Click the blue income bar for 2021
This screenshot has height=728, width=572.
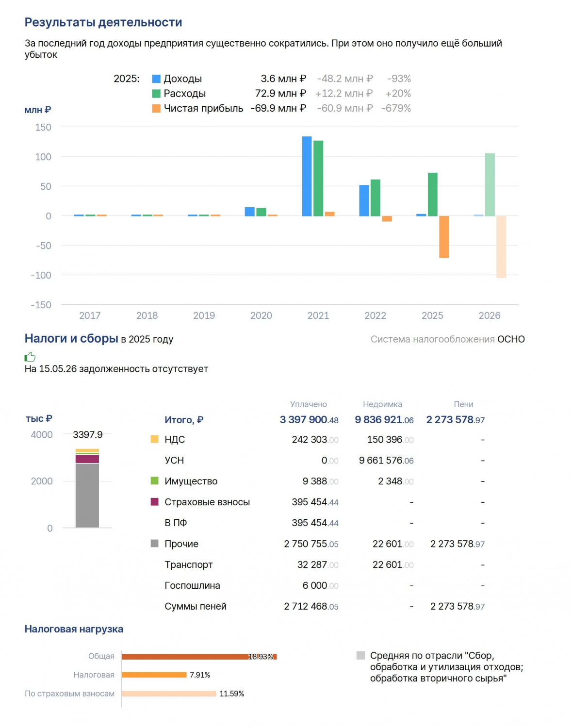point(307,176)
